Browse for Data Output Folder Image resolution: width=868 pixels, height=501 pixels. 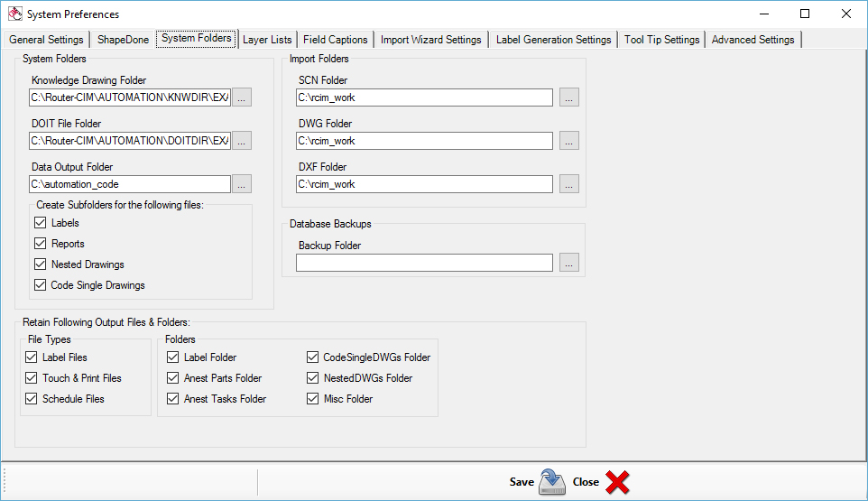(241, 184)
